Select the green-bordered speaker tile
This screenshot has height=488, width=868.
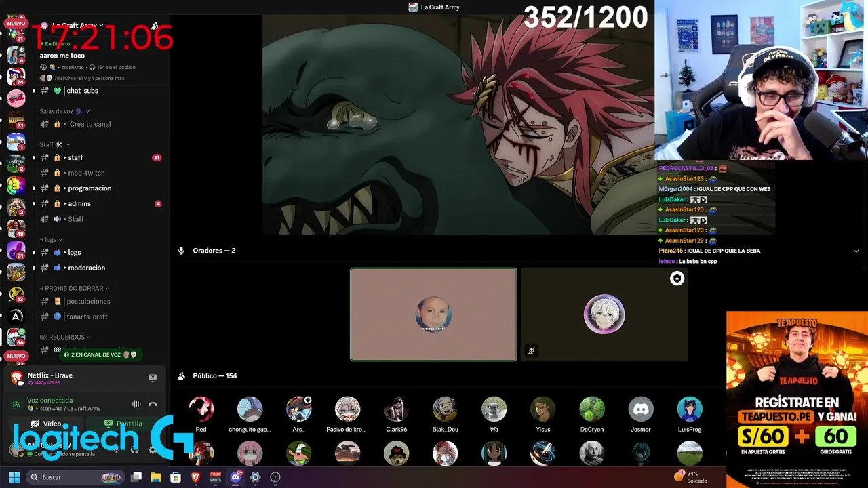433,314
